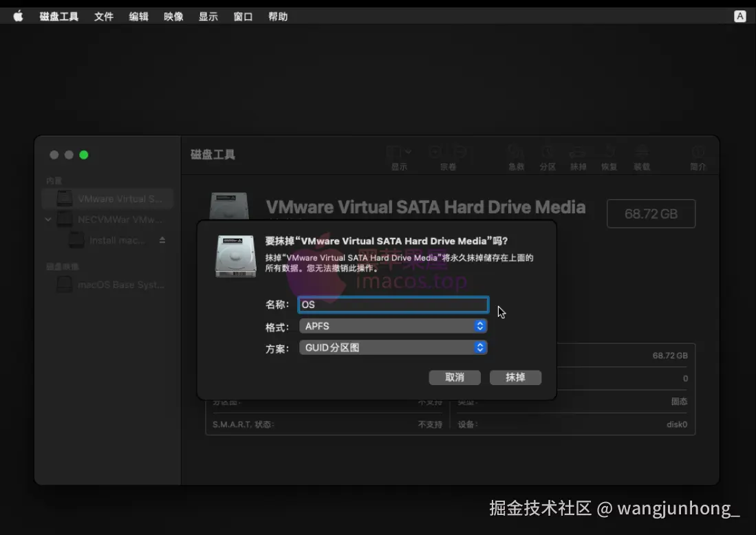Open the 分区 (Partition) tool
This screenshot has height=535, width=756.
[547, 155]
